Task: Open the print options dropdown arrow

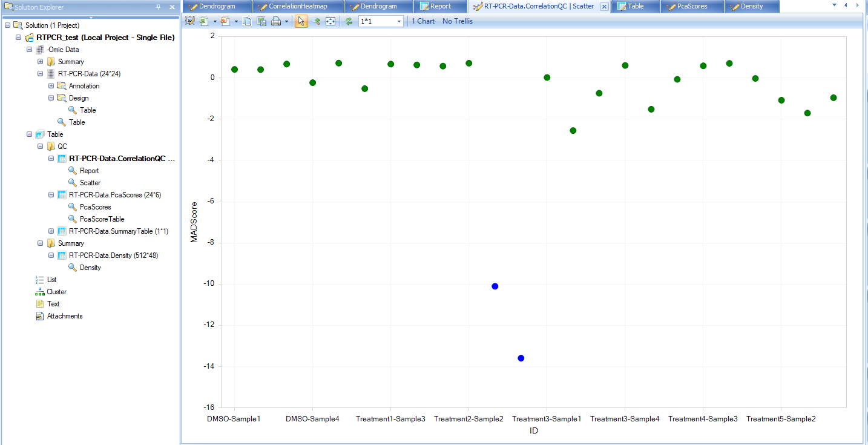Action: coord(286,21)
